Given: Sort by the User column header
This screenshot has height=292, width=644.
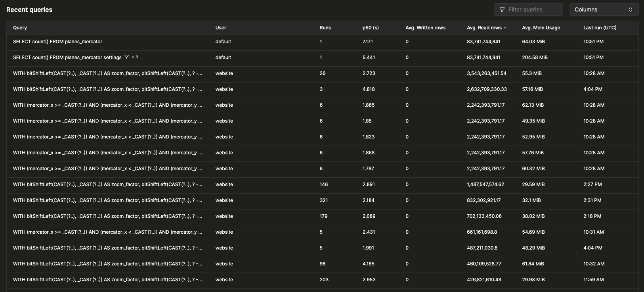Looking at the screenshot, I should pos(221,28).
